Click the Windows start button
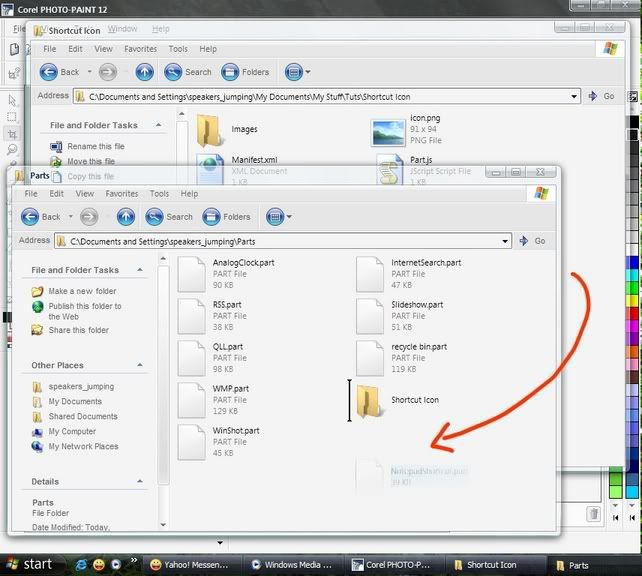 (x=28, y=564)
